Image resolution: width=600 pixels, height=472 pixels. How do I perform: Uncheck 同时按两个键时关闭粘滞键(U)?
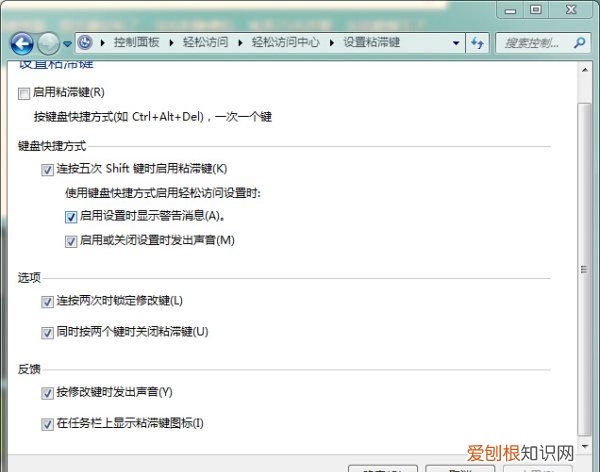47,333
